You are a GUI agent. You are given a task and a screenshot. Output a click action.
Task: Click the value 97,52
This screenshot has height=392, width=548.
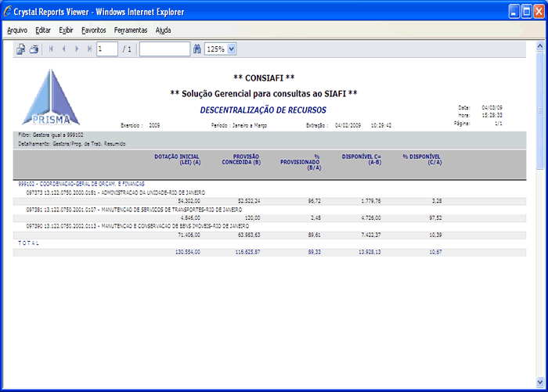pyautogui.click(x=435, y=218)
